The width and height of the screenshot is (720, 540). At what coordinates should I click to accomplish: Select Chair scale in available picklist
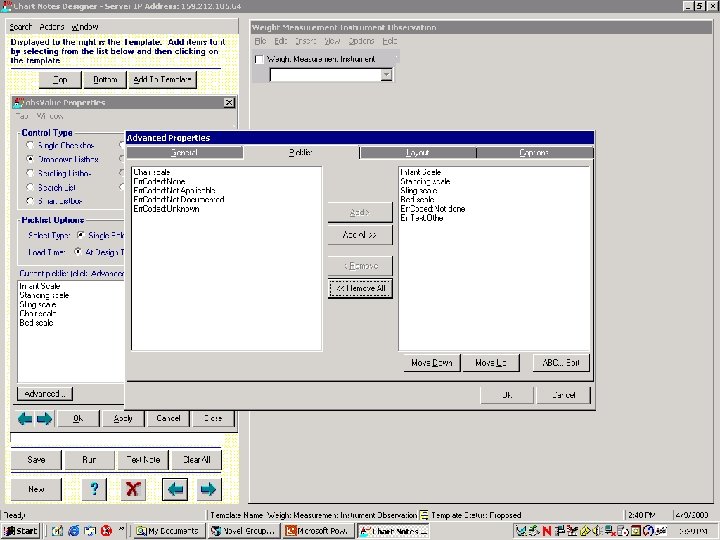pyautogui.click(x=152, y=172)
